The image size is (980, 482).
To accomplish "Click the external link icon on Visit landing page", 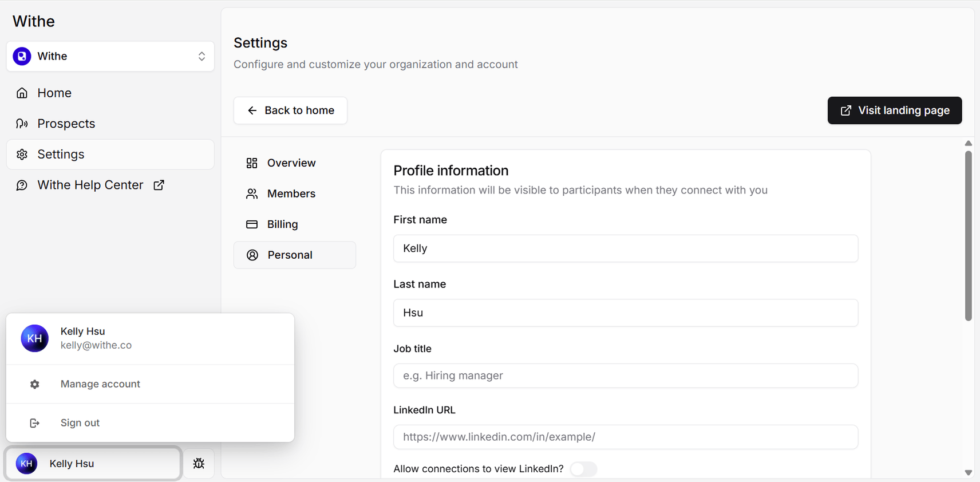I will (845, 110).
